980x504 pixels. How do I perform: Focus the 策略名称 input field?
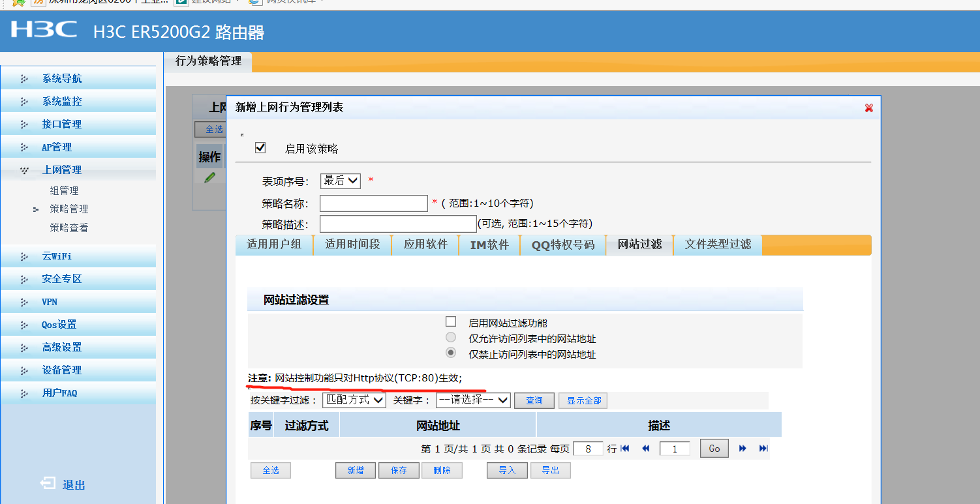374,203
